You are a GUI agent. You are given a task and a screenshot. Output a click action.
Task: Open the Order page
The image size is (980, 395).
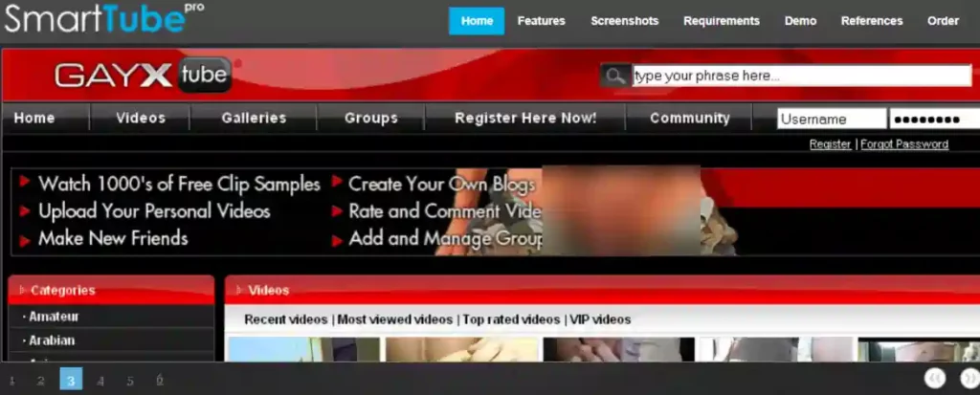click(x=943, y=21)
